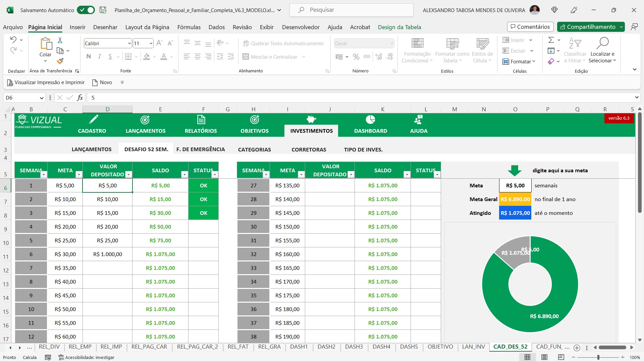Click the zoom slider handle in status bar
This screenshot has height=362, width=644.
click(598, 357)
